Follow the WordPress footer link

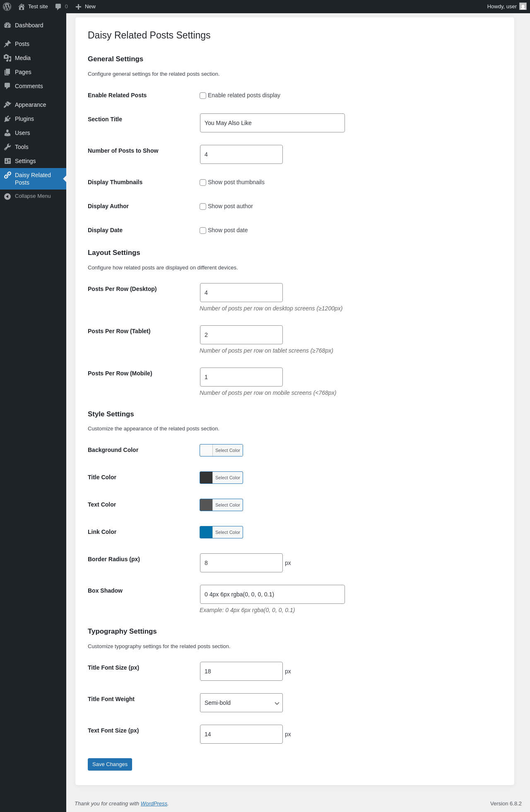click(x=154, y=803)
